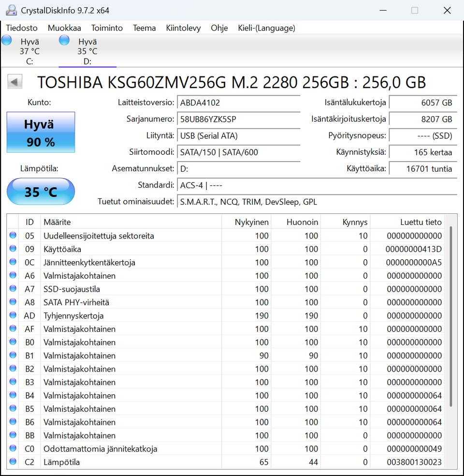Select the C: drive status orb
464x476 pixels.
coord(7,41)
